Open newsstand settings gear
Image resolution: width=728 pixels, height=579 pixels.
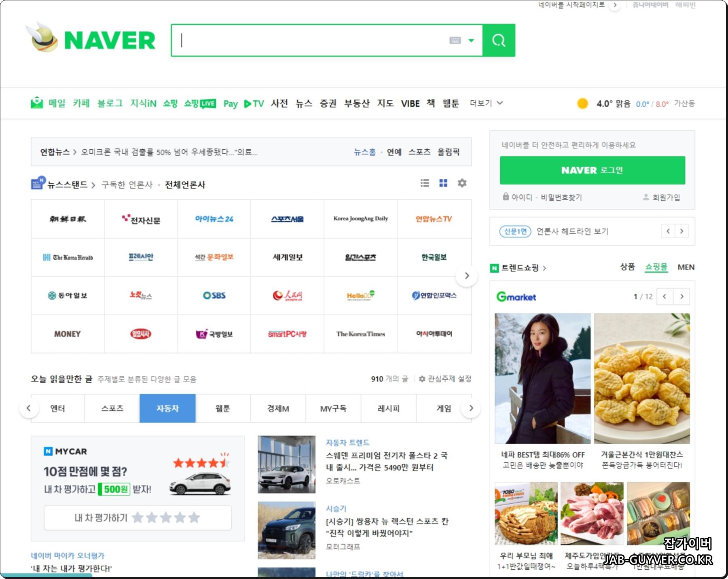[462, 183]
